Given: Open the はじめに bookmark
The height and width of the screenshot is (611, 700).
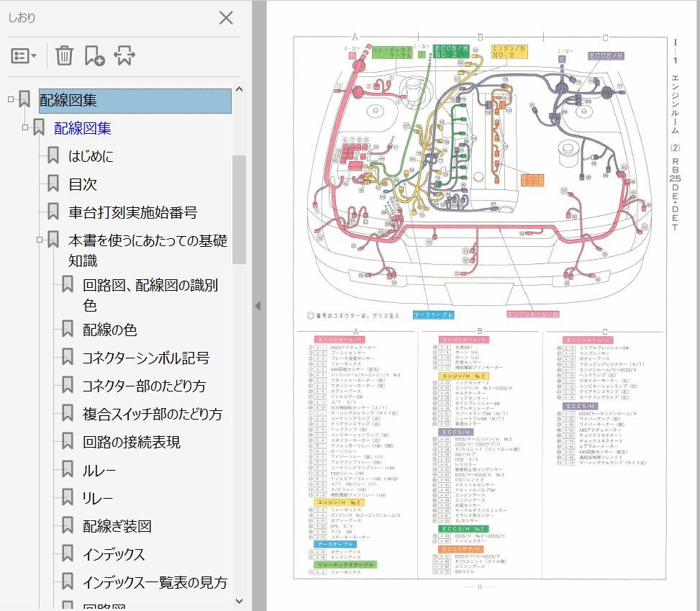Looking at the screenshot, I should [x=91, y=156].
